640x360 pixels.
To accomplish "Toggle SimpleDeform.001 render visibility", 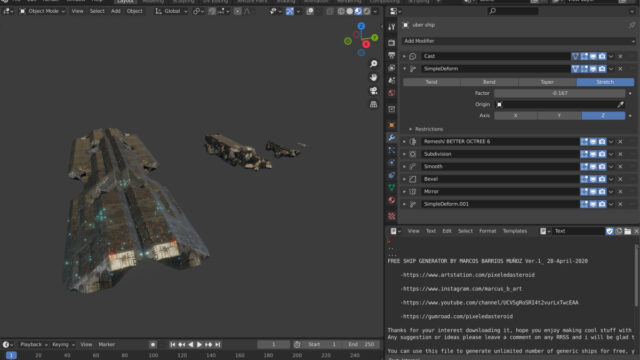I will coord(602,204).
